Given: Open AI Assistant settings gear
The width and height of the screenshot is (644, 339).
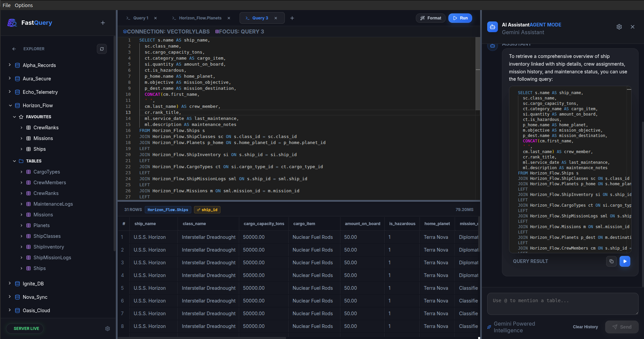Looking at the screenshot, I should (x=619, y=27).
